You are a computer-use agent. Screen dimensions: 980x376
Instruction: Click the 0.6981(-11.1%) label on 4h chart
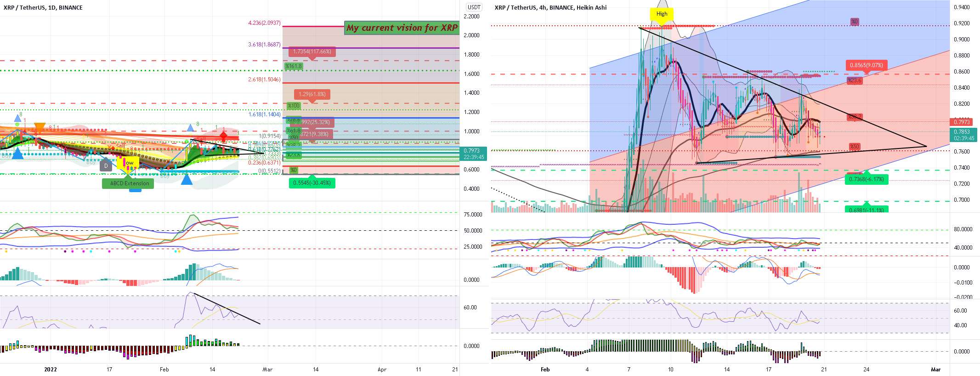866,210
